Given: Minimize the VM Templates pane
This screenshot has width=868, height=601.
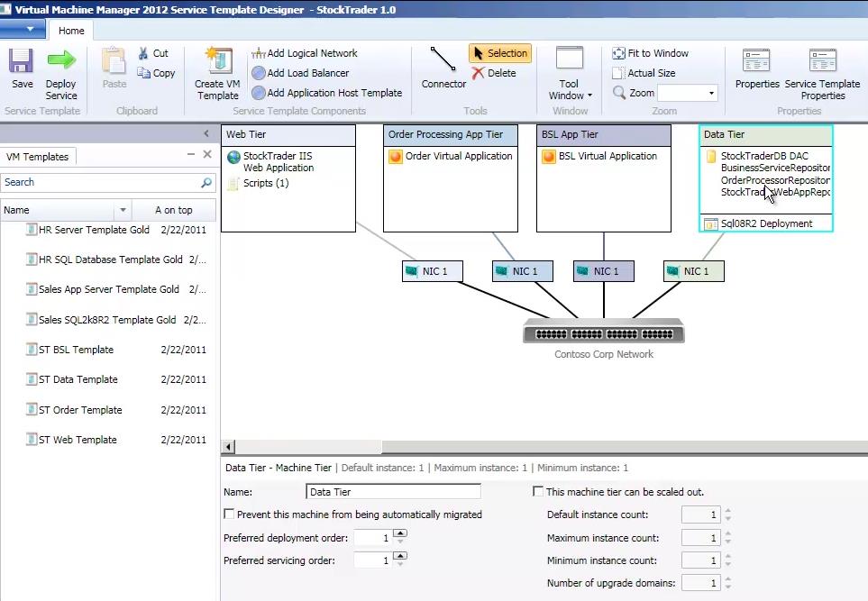Looking at the screenshot, I should pos(191,154).
